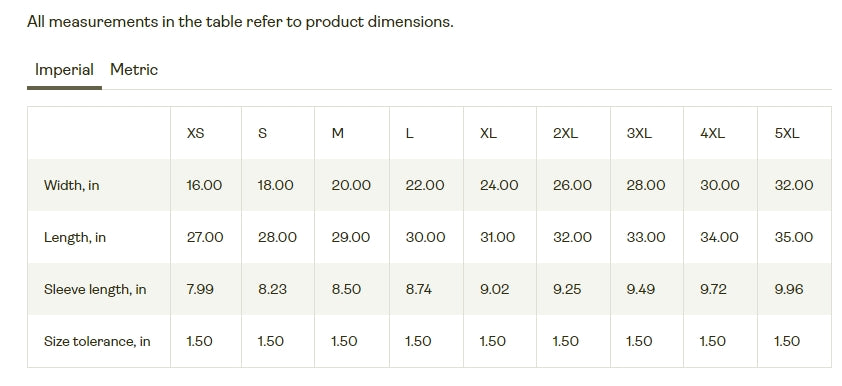
Task: Click the 2XL column header
Action: [x=565, y=133]
